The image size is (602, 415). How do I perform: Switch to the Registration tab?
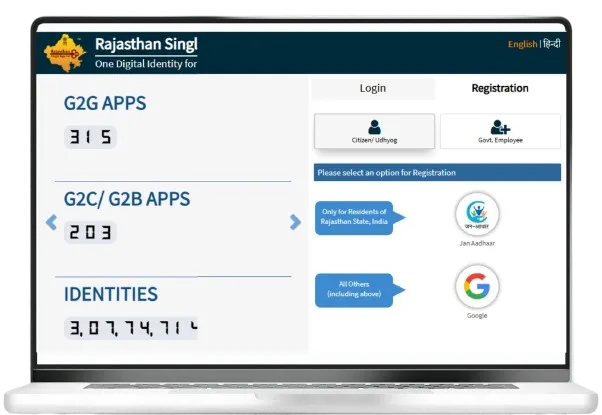(500, 88)
